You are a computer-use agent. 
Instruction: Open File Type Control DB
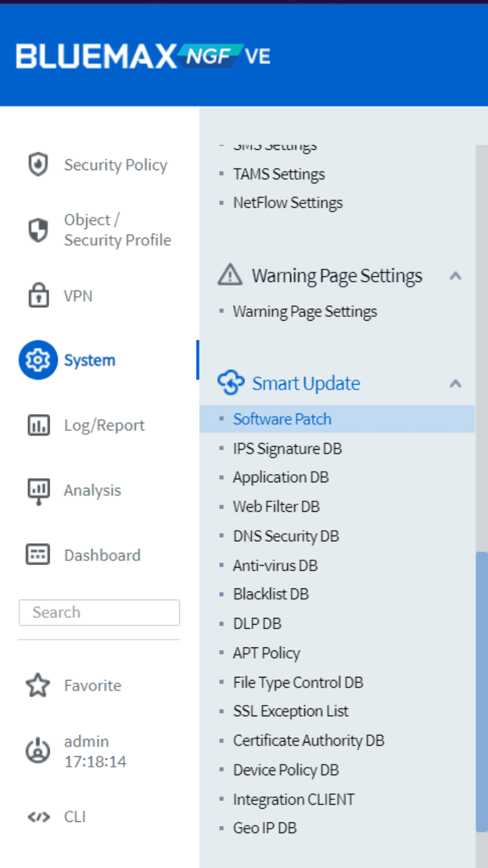[x=298, y=682]
